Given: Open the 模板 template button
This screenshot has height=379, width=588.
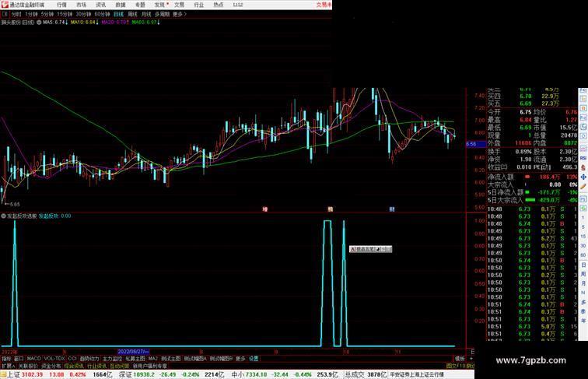Looking at the screenshot, I should pyautogui.click(x=460, y=359).
